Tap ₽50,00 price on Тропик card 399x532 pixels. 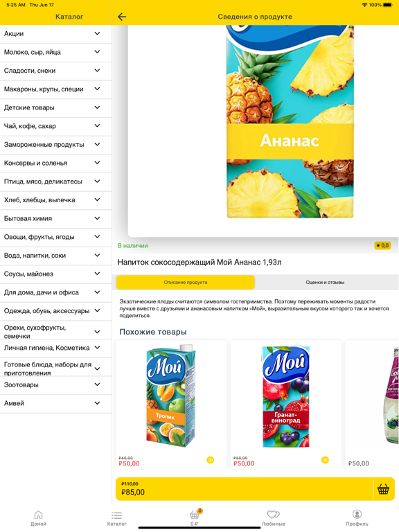pyautogui.click(x=130, y=463)
